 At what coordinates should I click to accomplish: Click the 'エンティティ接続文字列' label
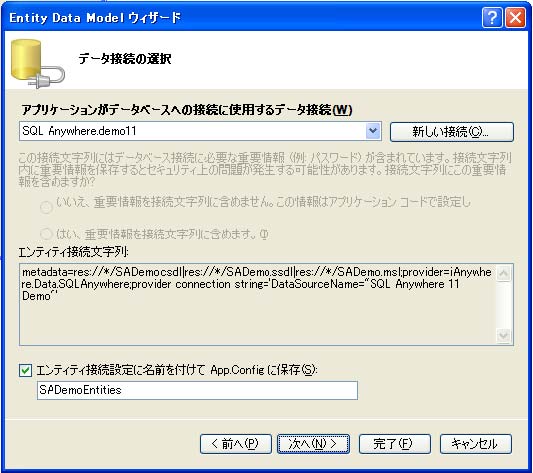point(73,252)
